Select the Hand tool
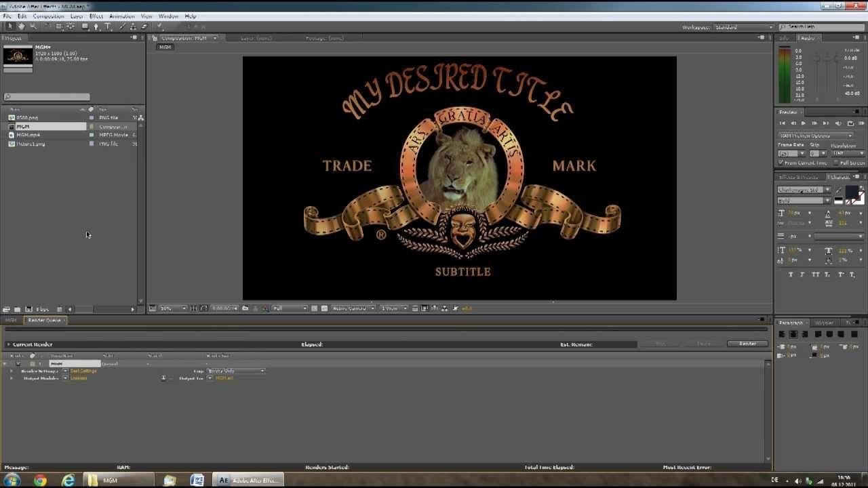This screenshot has width=868, height=488. [x=21, y=26]
